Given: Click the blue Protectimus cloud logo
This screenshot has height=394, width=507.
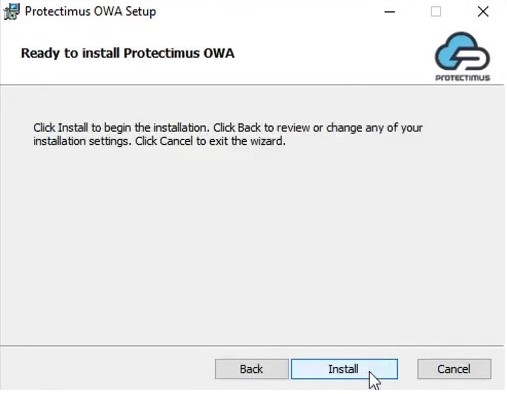Looking at the screenshot, I should coord(462,52).
